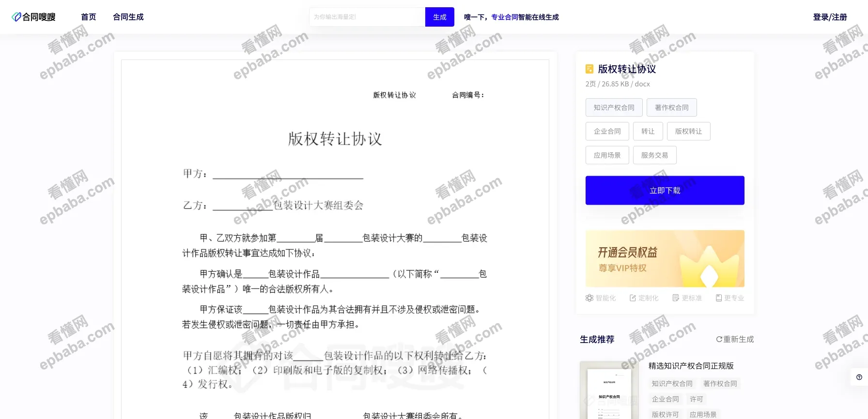Click the 生成推荐 section heading
Viewport: 868px width, 419px height.
coord(597,340)
